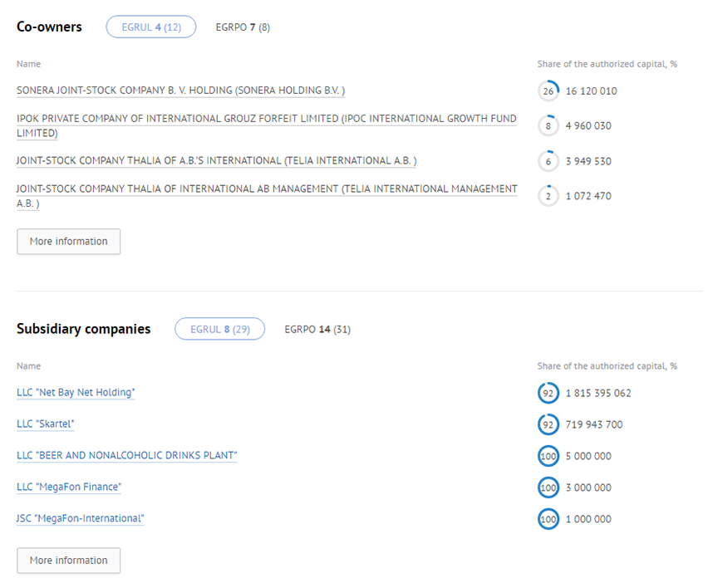Open the Sonera Holding B.V. link
This screenshot has width=718, height=588.
(x=181, y=91)
